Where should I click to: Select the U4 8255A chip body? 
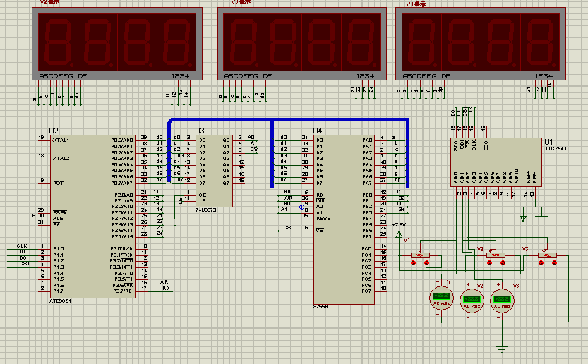coord(344,219)
